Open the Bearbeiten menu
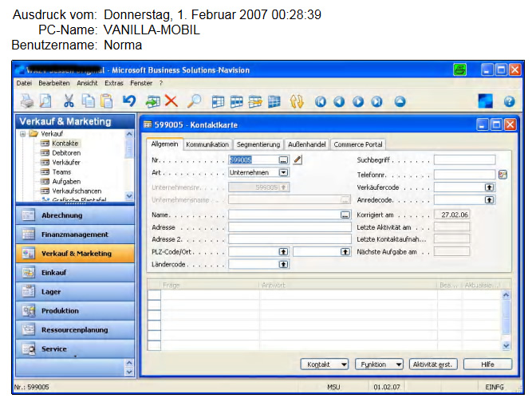Screen dimensions: 532x402 coord(54,83)
